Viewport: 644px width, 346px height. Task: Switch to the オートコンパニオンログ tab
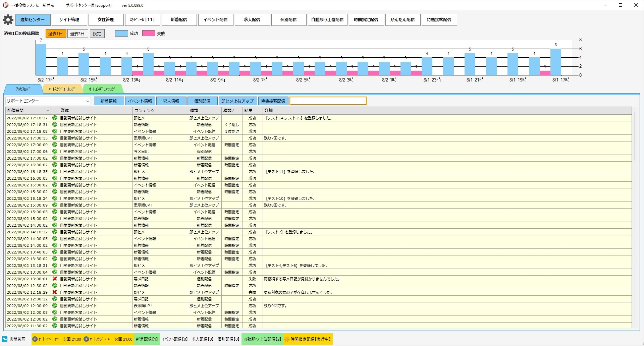point(102,89)
